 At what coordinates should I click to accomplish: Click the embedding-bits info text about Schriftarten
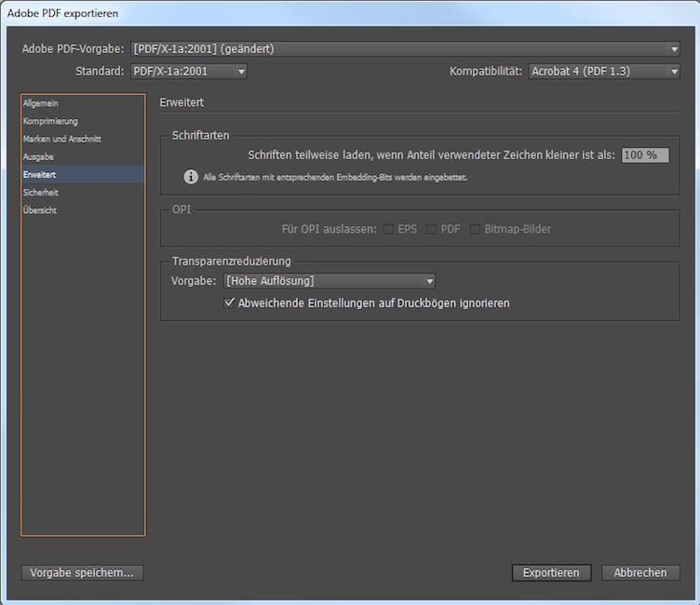click(335, 177)
